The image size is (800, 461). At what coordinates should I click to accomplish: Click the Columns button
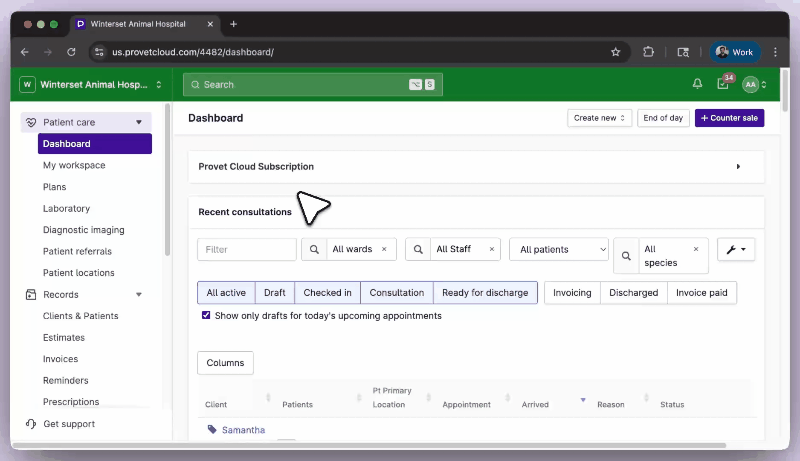pyautogui.click(x=225, y=363)
